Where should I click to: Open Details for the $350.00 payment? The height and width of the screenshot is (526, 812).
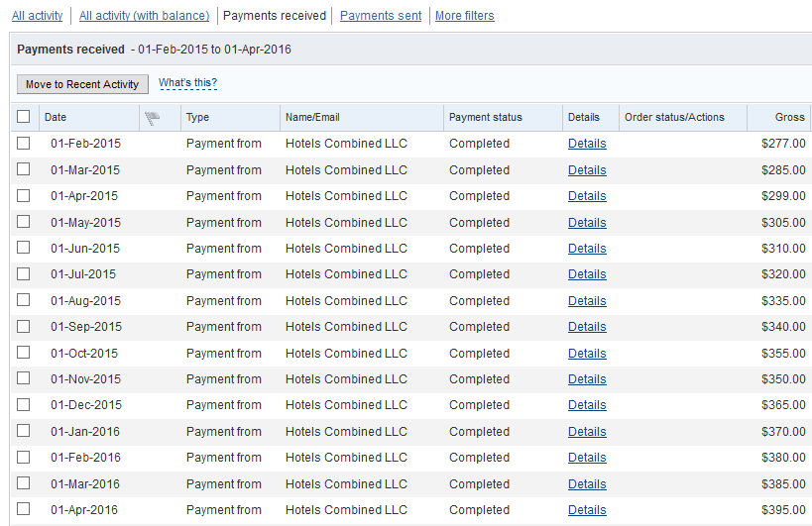(x=587, y=379)
